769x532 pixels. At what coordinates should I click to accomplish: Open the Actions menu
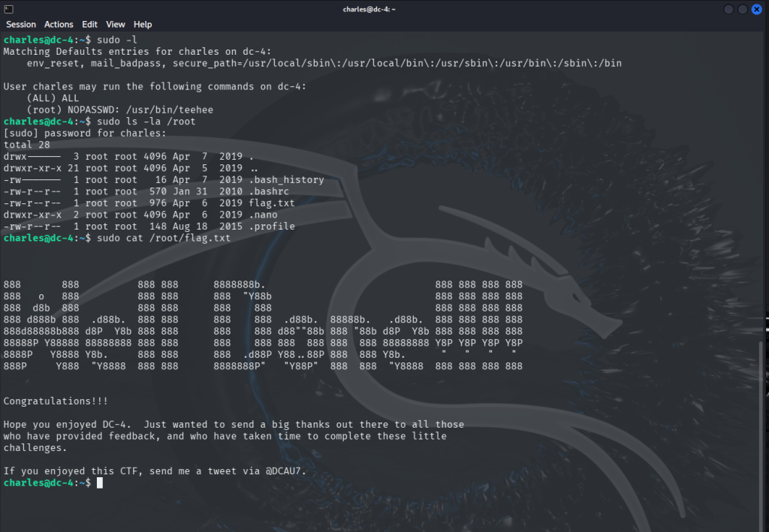[59, 25]
